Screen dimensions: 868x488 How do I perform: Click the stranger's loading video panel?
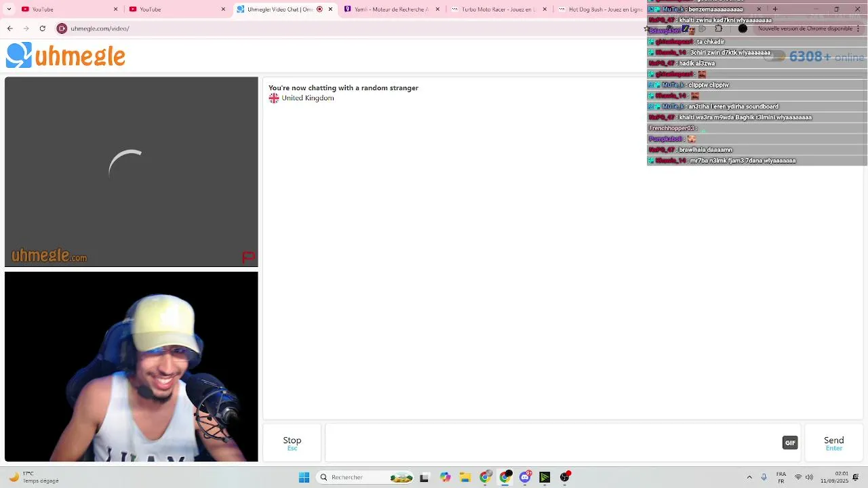[132, 171]
